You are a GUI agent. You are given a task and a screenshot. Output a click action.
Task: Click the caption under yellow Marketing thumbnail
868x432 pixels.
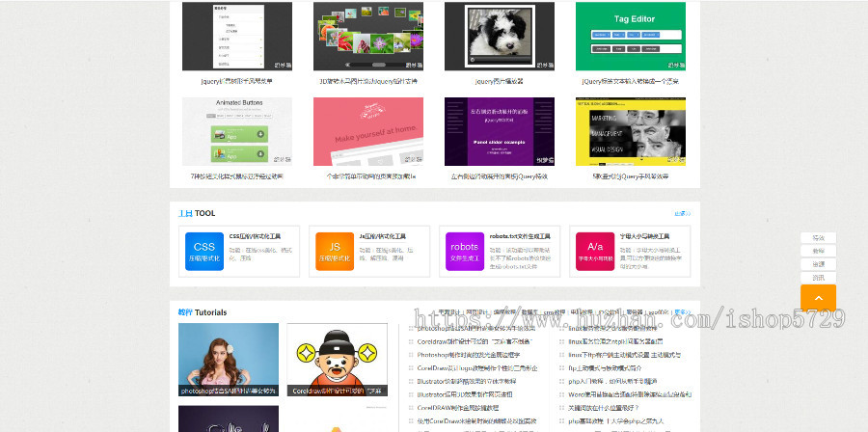click(631, 176)
